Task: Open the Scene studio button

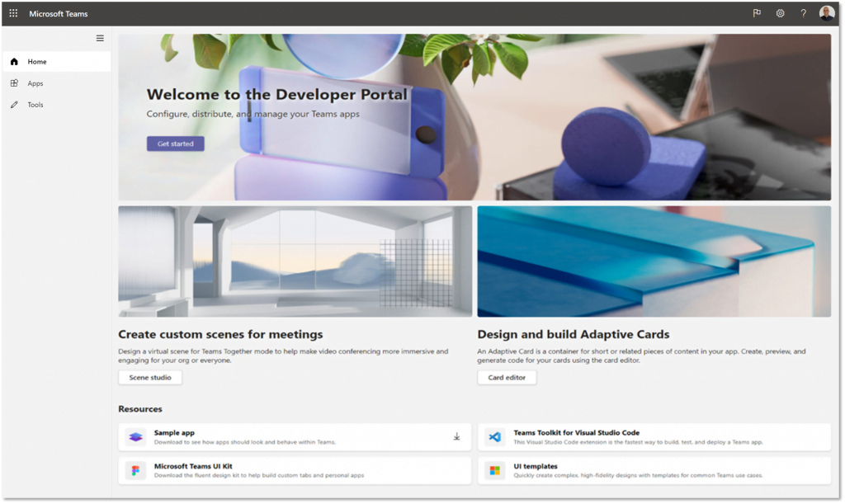Action: click(149, 378)
